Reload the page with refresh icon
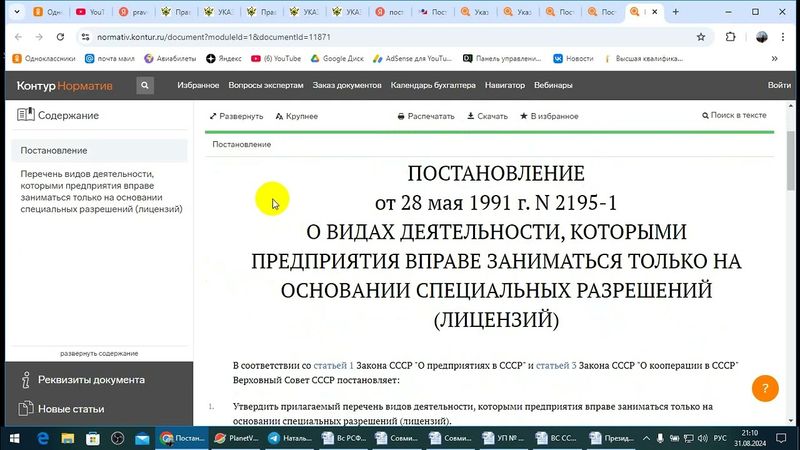This screenshot has height=450, width=800. pyautogui.click(x=60, y=37)
